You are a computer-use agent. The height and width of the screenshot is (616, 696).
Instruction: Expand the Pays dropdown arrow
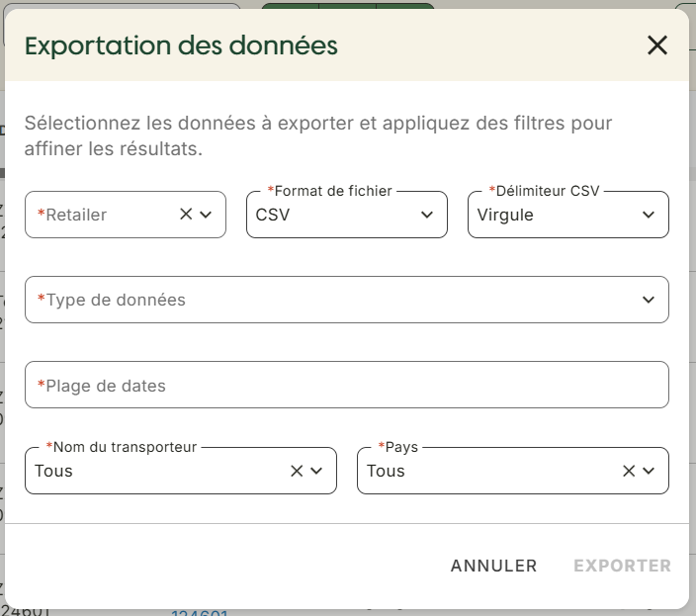(x=649, y=471)
